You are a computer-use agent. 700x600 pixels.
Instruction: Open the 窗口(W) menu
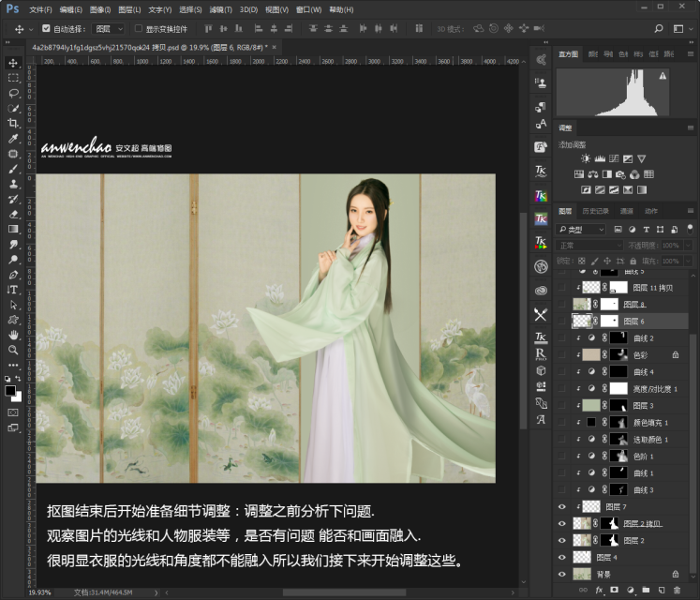click(x=308, y=9)
